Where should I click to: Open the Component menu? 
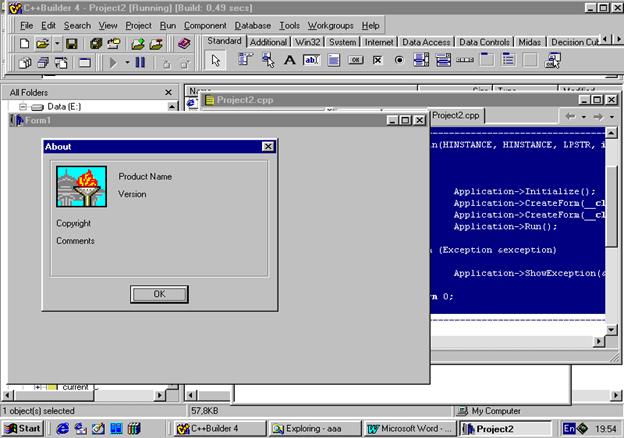205,25
